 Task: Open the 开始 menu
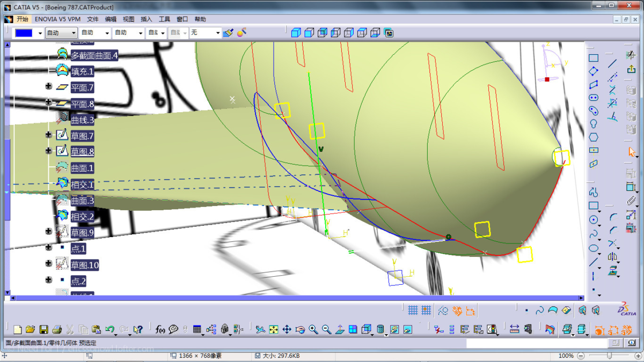[22, 19]
